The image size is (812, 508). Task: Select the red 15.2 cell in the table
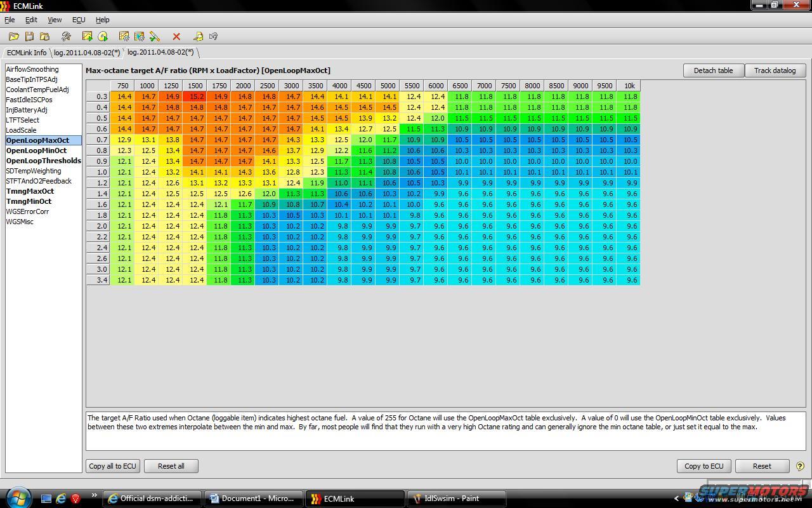pos(195,97)
